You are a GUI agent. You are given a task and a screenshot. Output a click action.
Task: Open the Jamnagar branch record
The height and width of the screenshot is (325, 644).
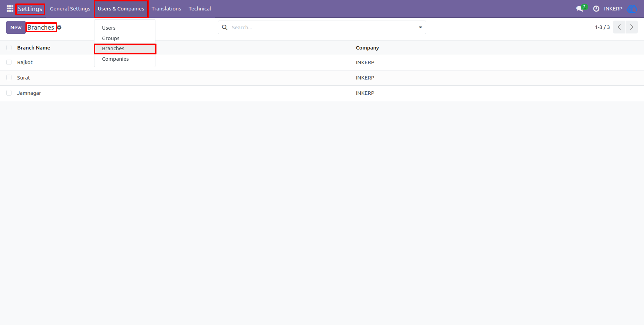pos(29,93)
